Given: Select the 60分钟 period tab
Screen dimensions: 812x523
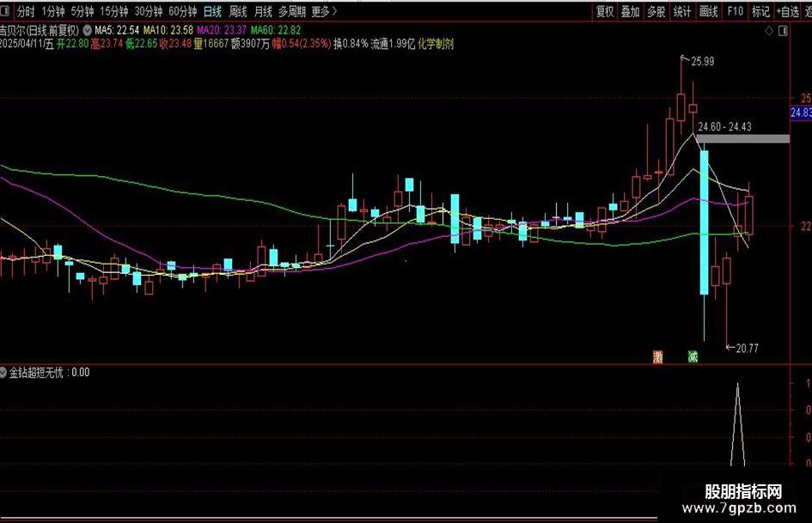Looking at the screenshot, I should (183, 11).
